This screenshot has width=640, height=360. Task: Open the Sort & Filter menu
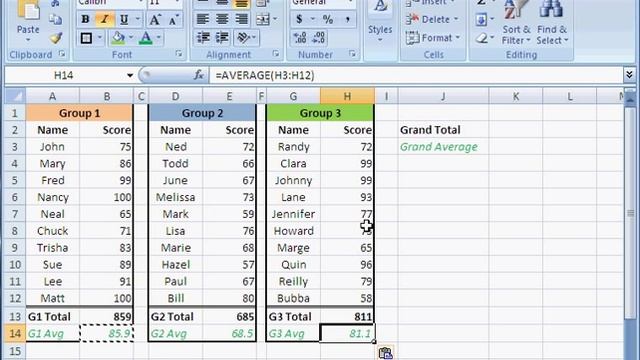(x=516, y=22)
